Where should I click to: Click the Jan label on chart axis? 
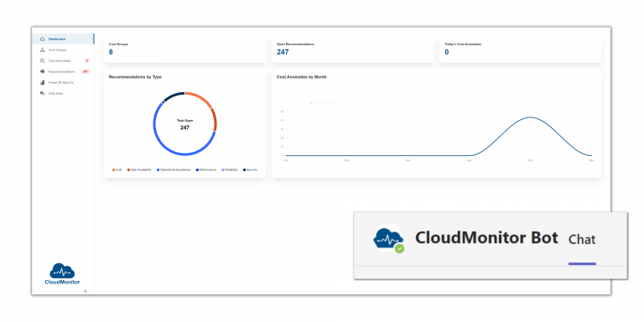point(469,161)
